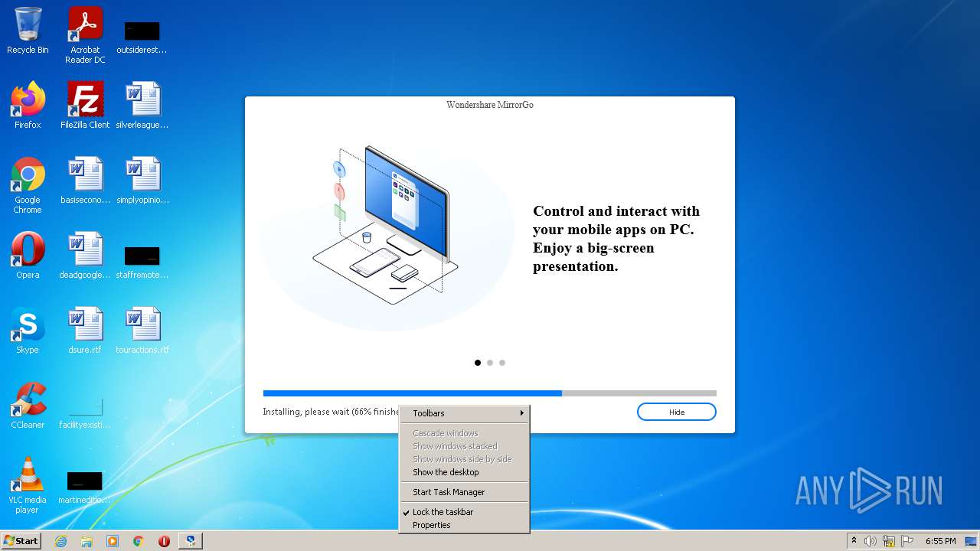Toggle Lock the taskbar option
Image resolution: width=980 pixels, height=551 pixels.
[464, 512]
